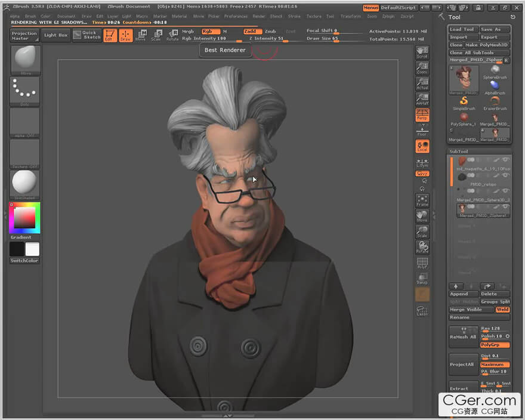Open the Quick Sketch tool
The width and height of the screenshot is (525, 420).
click(87, 35)
